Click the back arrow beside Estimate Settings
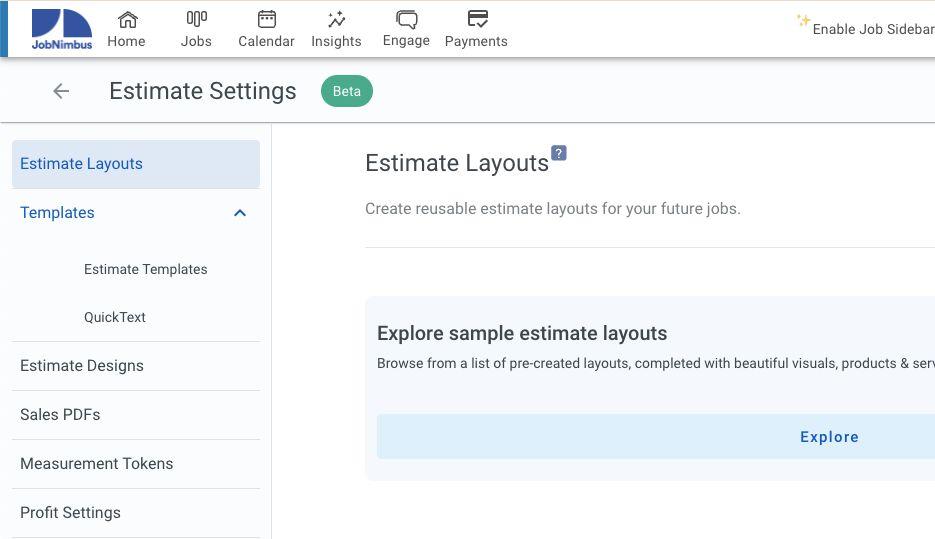Screen dimensions: 935x539 pyautogui.click(x=61, y=91)
